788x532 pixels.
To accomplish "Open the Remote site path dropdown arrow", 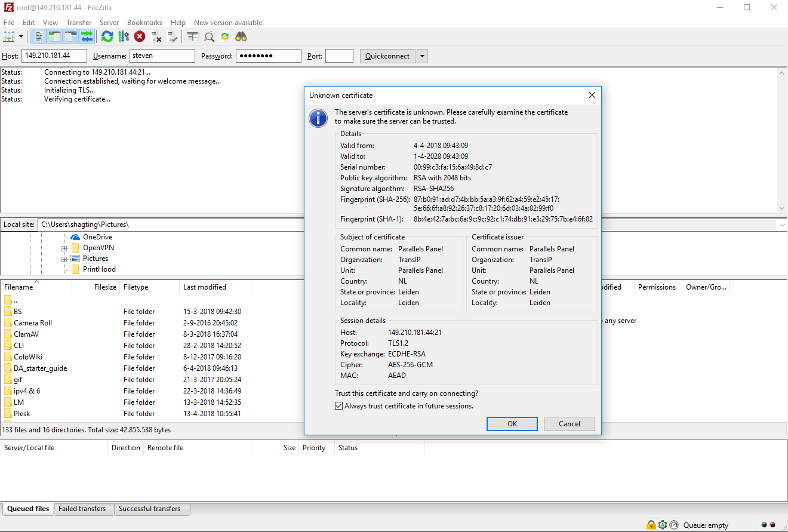I will 782,225.
